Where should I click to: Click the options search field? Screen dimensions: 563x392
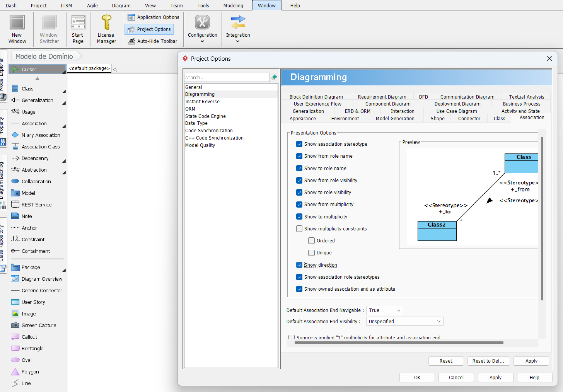227,77
